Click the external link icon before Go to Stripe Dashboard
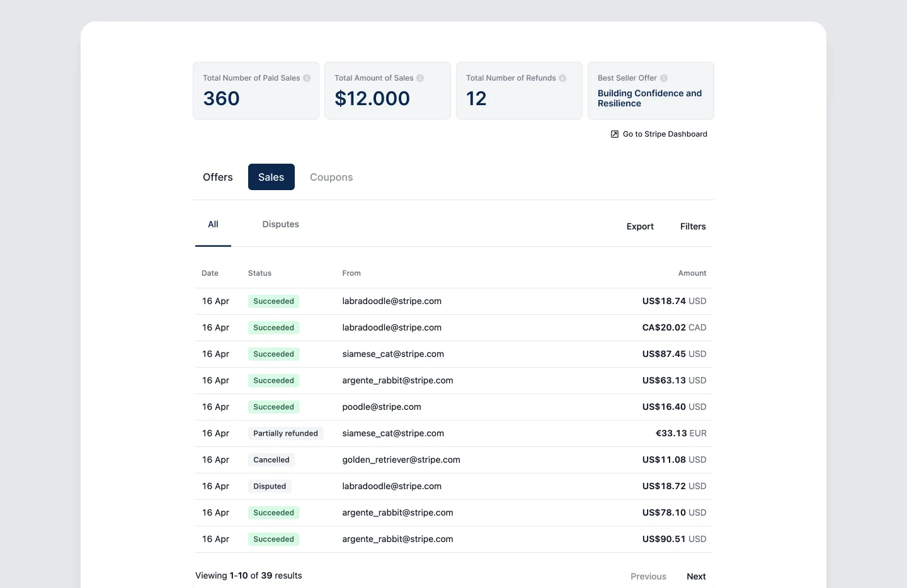 tap(614, 134)
